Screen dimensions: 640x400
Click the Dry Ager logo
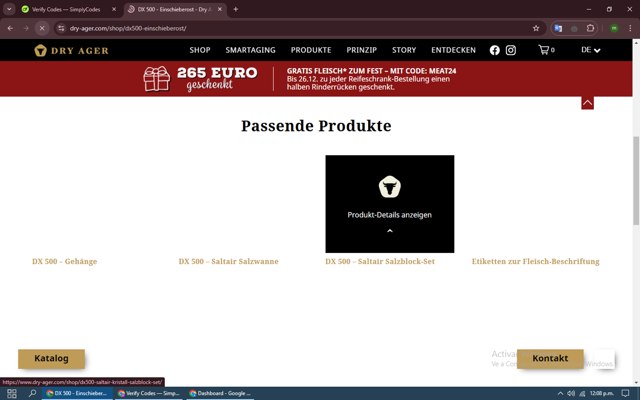(71, 50)
